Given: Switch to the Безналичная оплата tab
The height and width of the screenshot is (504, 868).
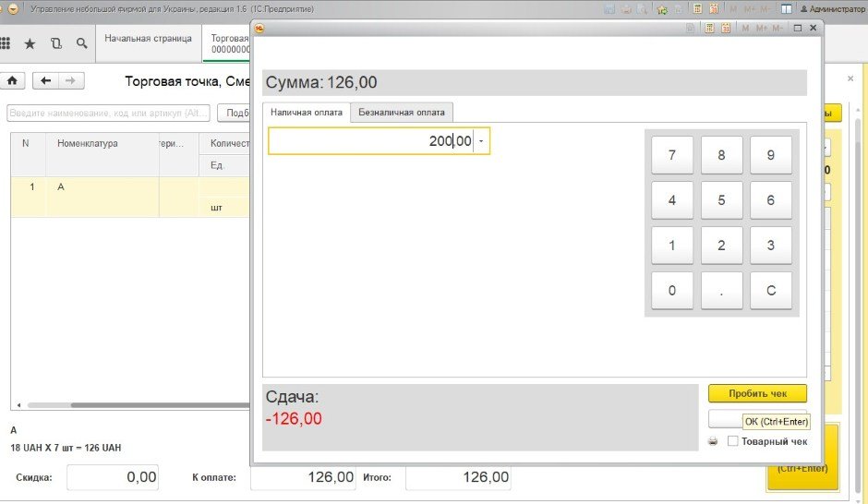Looking at the screenshot, I should click(x=401, y=113).
